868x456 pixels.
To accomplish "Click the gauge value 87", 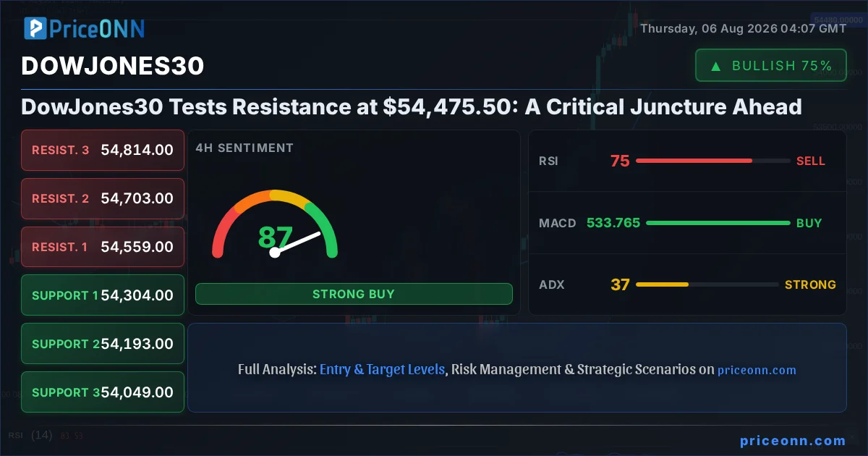I will (275, 237).
